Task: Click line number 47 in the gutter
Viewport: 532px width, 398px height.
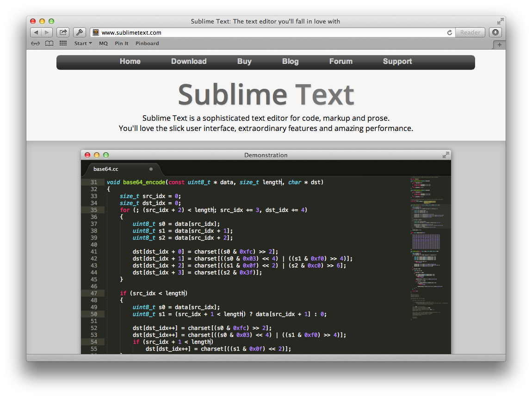Action: tap(93, 293)
